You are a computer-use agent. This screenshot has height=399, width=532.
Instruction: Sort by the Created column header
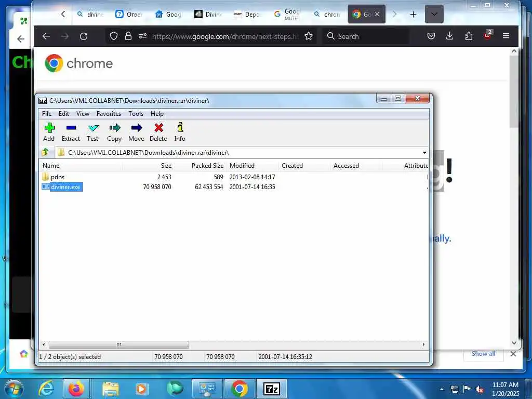coord(304,166)
